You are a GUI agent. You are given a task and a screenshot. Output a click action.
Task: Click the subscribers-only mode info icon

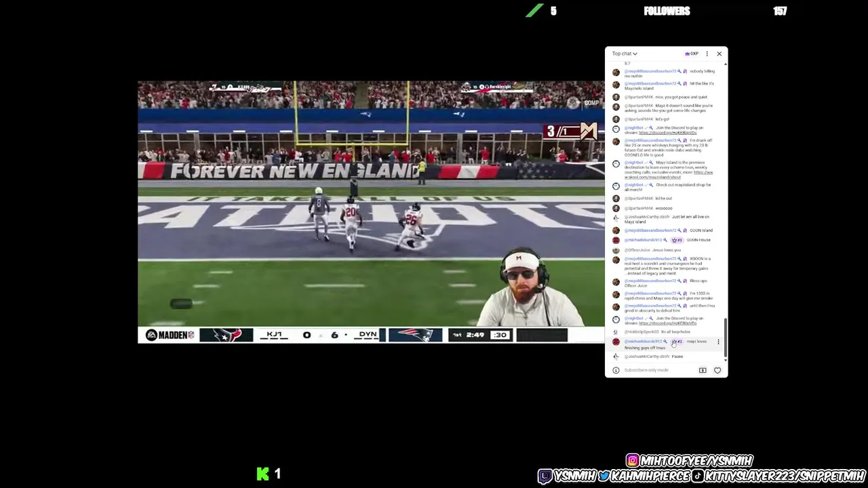coord(616,370)
